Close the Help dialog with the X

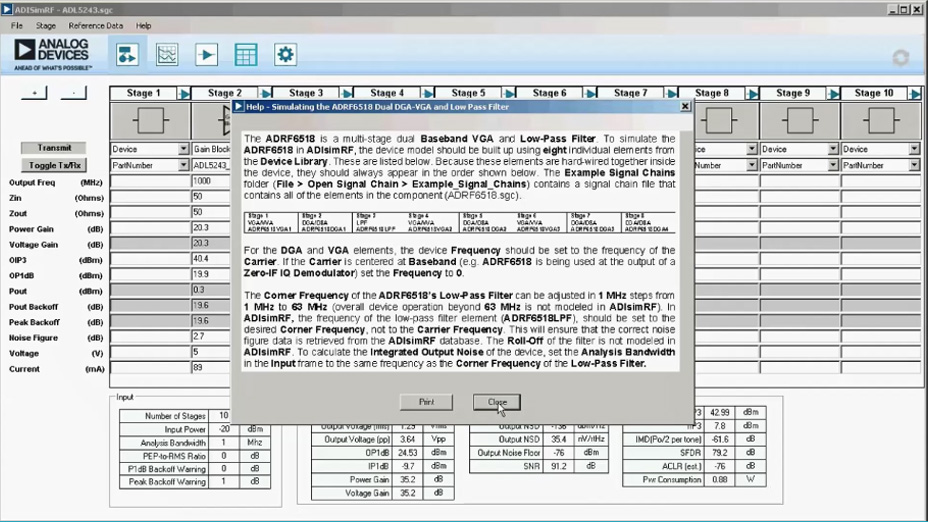685,107
